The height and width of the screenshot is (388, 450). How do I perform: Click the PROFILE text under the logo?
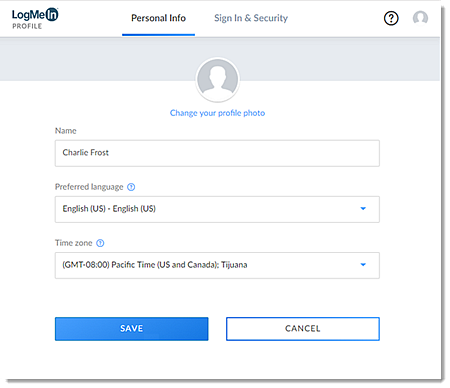[27, 26]
